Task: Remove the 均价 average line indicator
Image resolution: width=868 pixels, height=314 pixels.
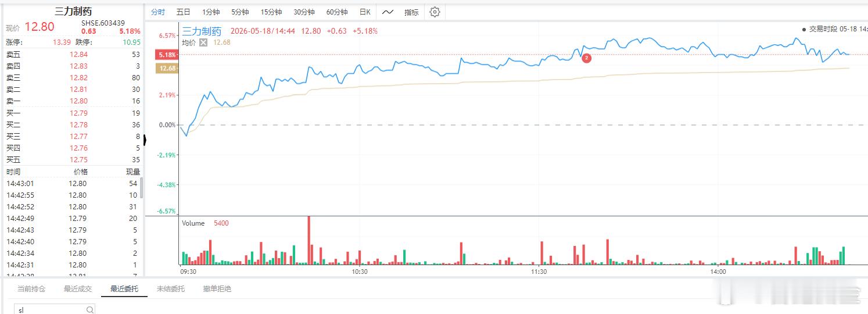Action: pos(203,42)
